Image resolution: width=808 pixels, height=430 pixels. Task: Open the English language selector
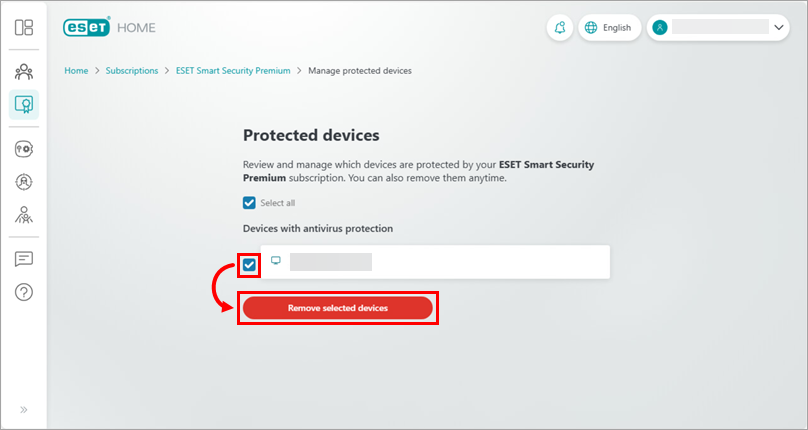point(609,28)
